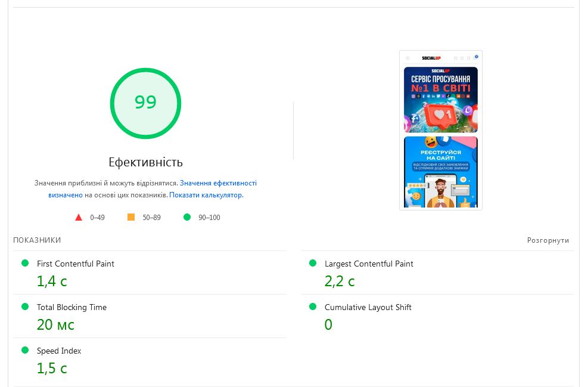588x387 pixels.
Task: Click the Cumulative Layout Shift metric label
Action: click(368, 307)
